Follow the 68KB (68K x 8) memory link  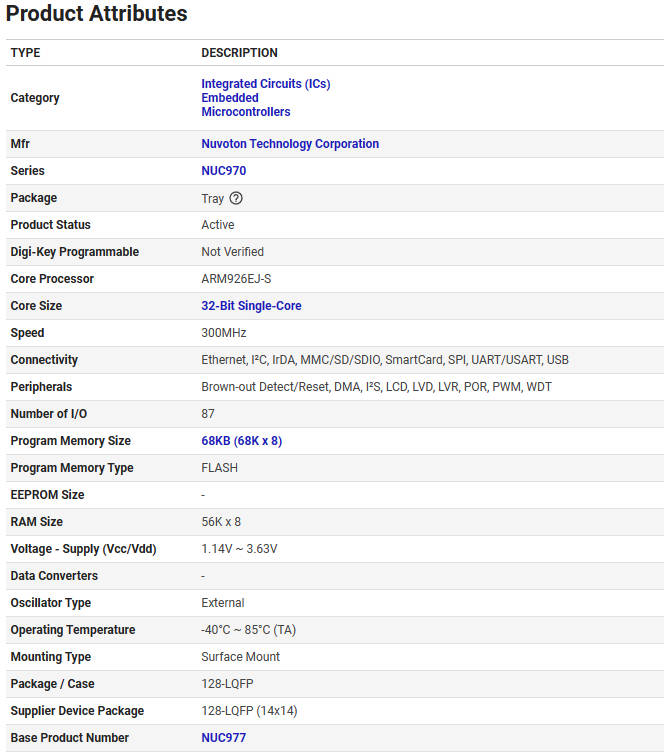241,441
